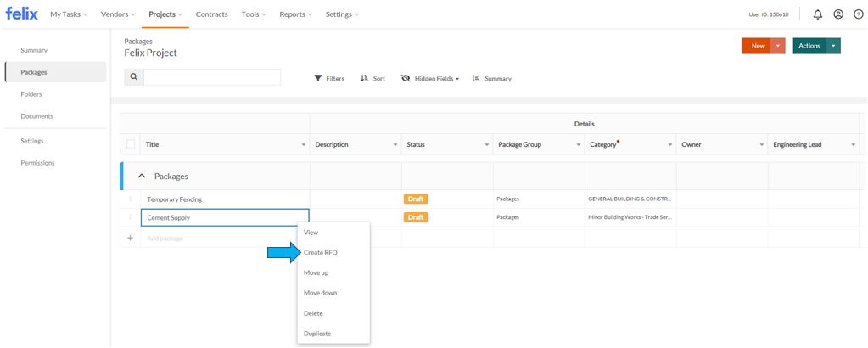Click the Details column group header
This screenshot has height=348, width=868.
(x=584, y=124)
